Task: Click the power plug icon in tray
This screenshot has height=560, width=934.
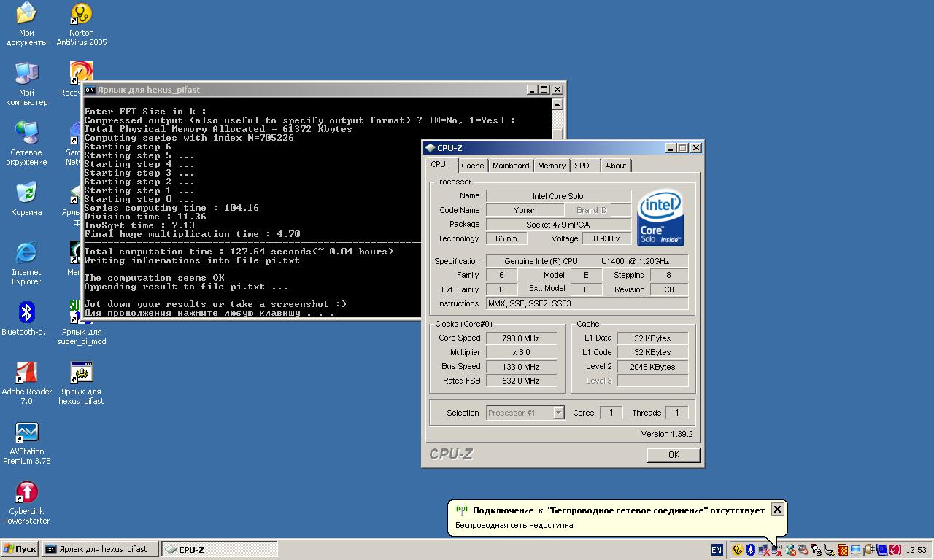Action: pos(868,550)
